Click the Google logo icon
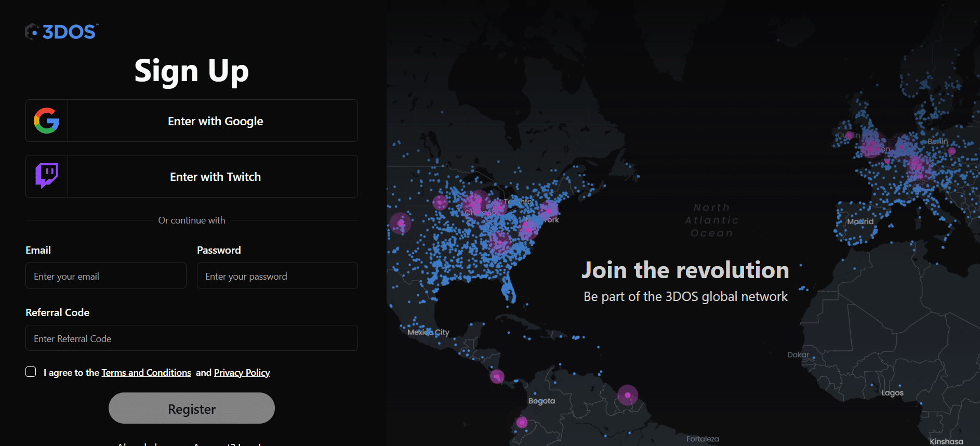Viewport: 980px width, 446px height. point(47,121)
